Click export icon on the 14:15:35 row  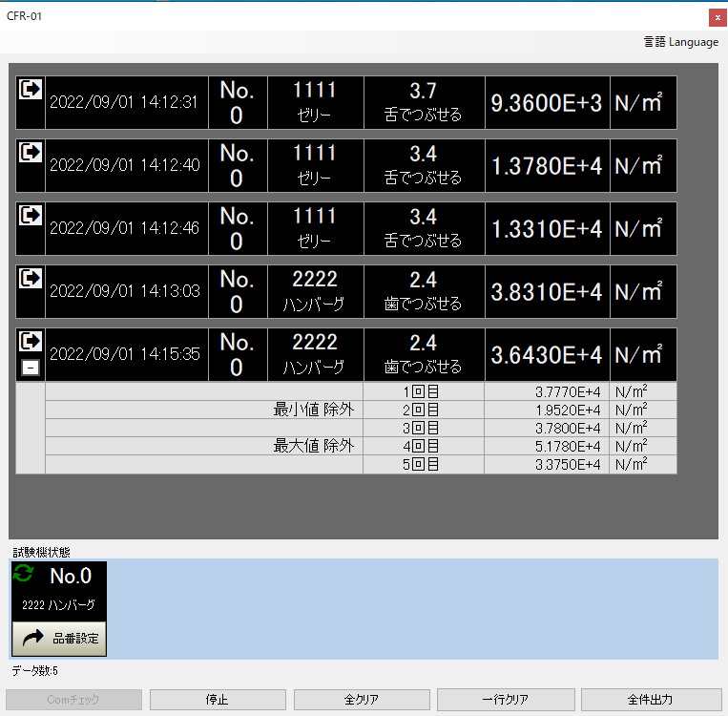31,341
